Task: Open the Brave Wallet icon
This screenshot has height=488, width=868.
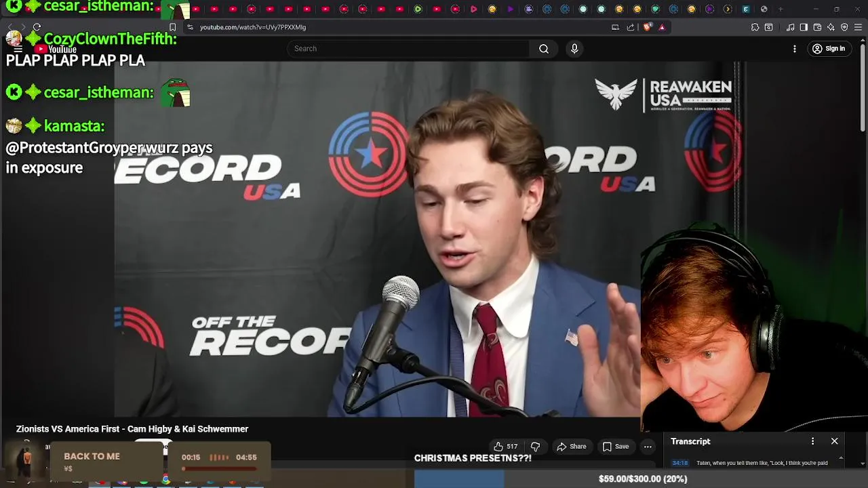Action: tap(817, 27)
